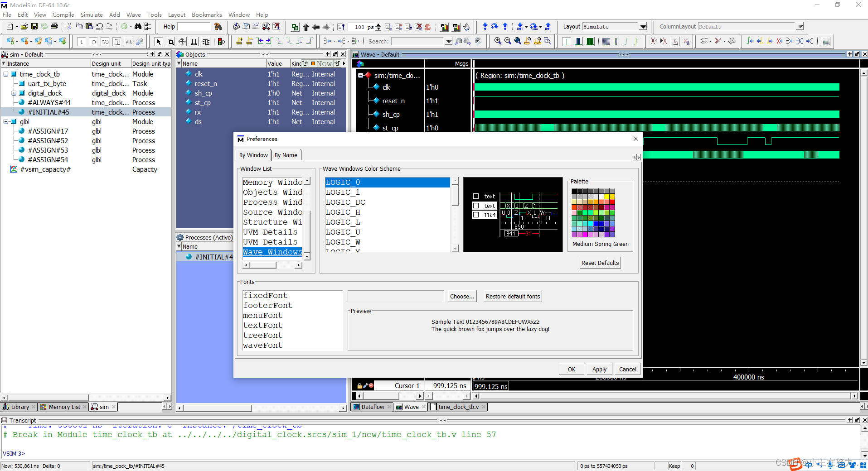Click the Step Into blue down arrow
868x471 pixels.
click(x=485, y=27)
